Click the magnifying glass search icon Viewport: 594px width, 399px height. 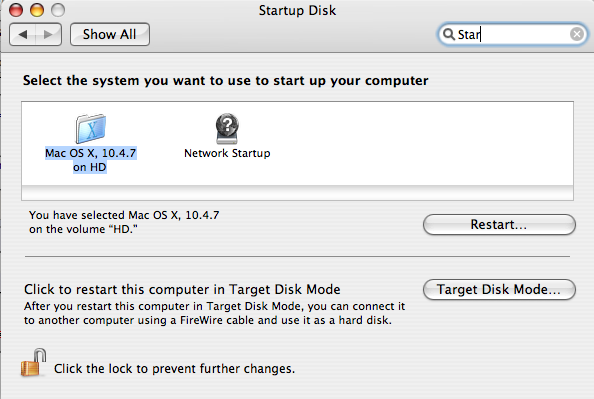coord(449,34)
